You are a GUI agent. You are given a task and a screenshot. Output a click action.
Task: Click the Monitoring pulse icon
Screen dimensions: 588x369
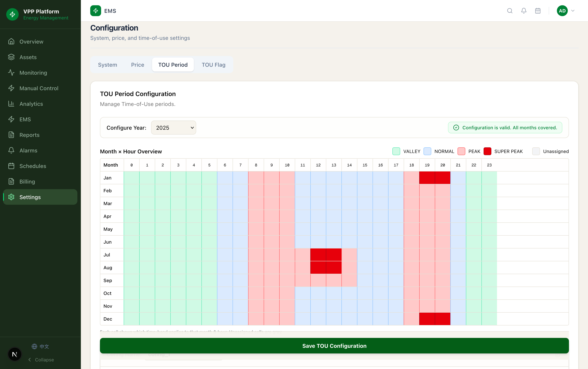coord(11,73)
